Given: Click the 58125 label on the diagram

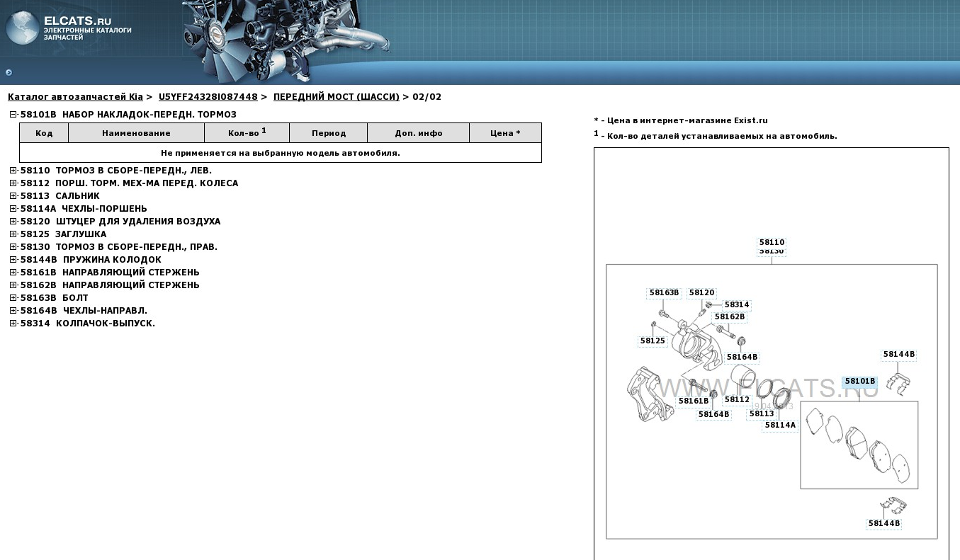Looking at the screenshot, I should pyautogui.click(x=653, y=341).
